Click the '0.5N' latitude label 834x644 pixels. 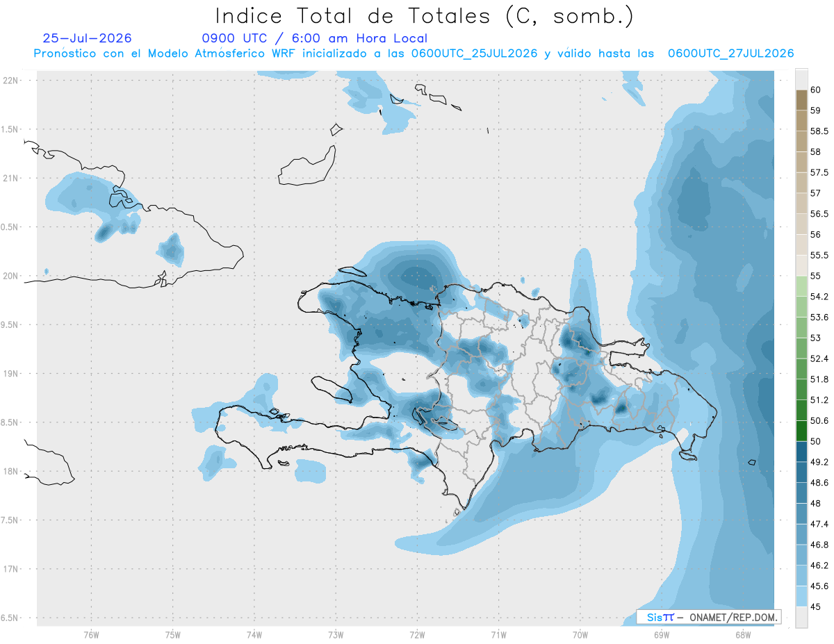pos(10,227)
